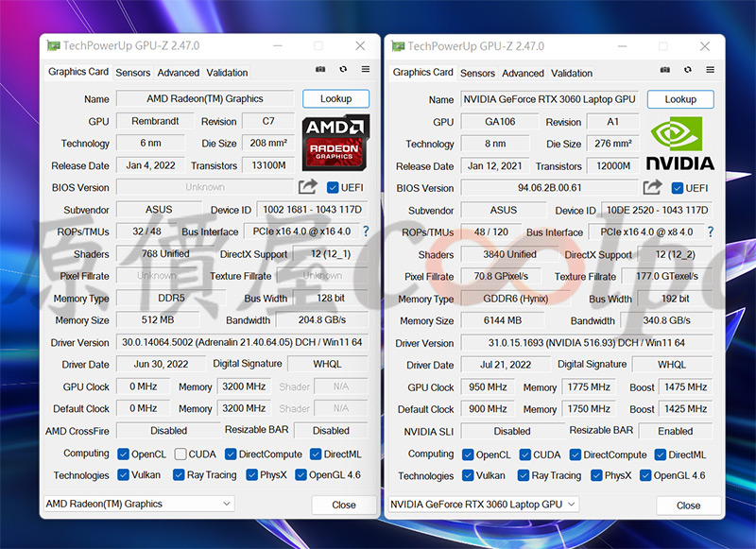
Task: Click the GA106 GPU field
Action: (500, 122)
